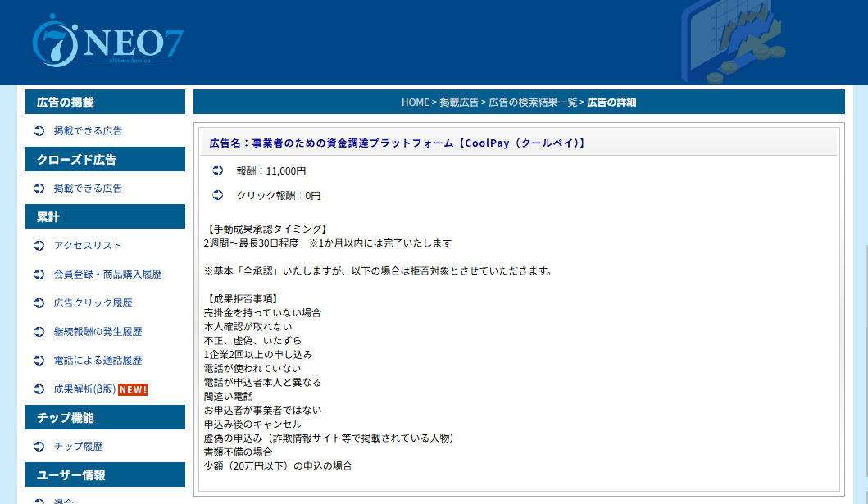Open the アクセスリスト page
This screenshot has width=868, height=504.
coord(88,246)
